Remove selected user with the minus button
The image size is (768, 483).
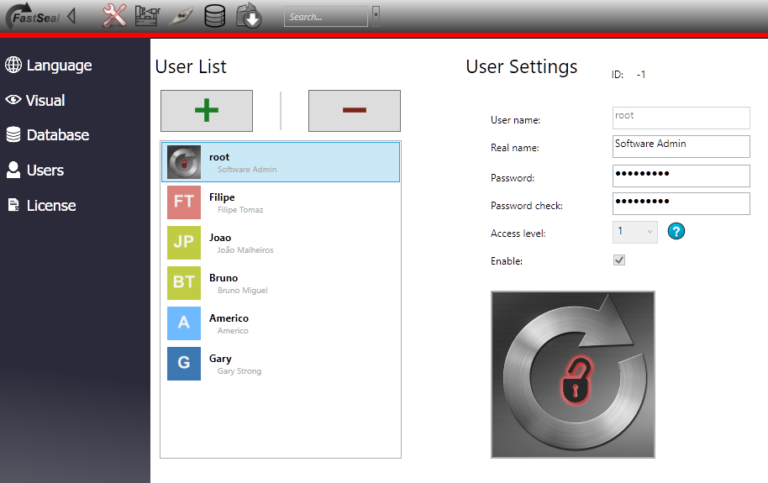tap(354, 111)
